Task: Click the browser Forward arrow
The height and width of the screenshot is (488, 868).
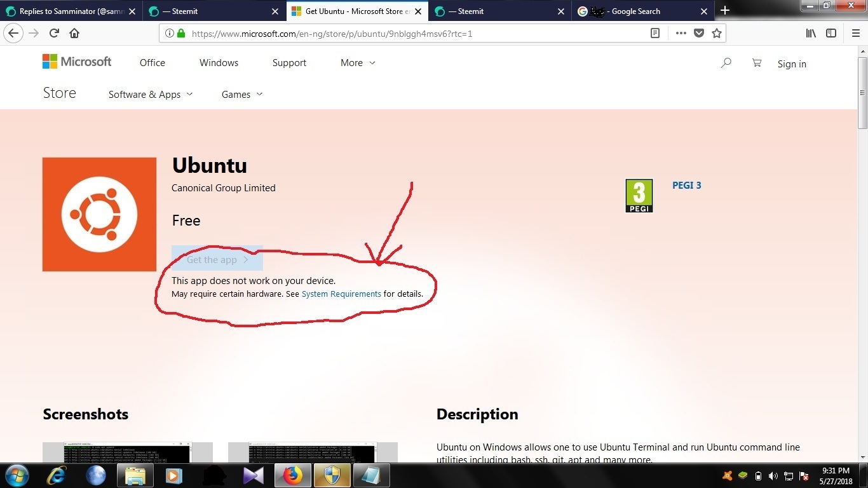Action: tap(34, 33)
